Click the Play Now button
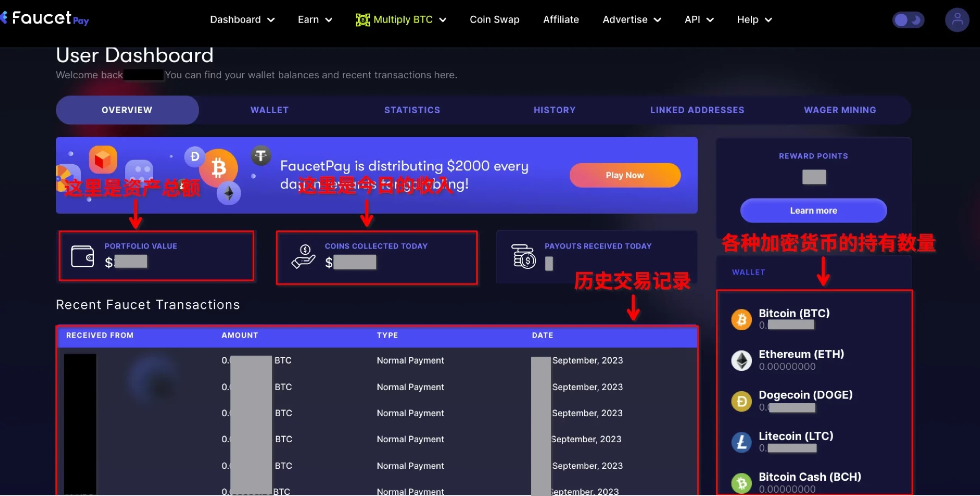This screenshot has width=980, height=496. tap(625, 175)
